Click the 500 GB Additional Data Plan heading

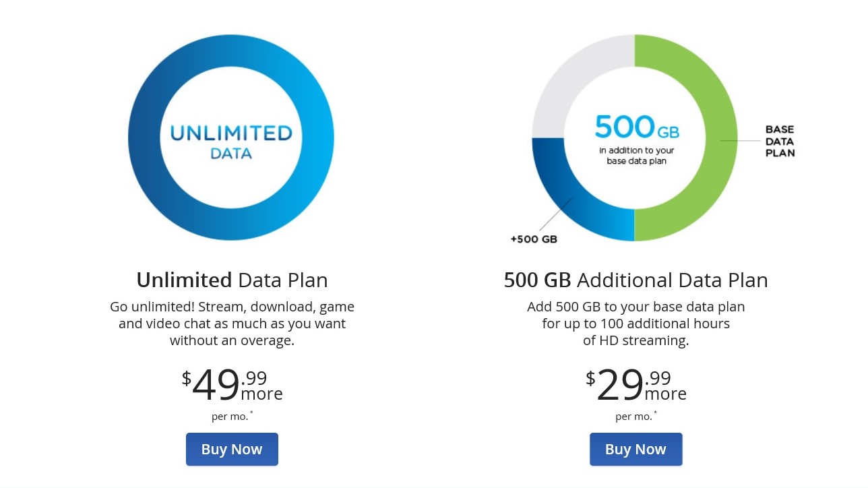tap(635, 280)
